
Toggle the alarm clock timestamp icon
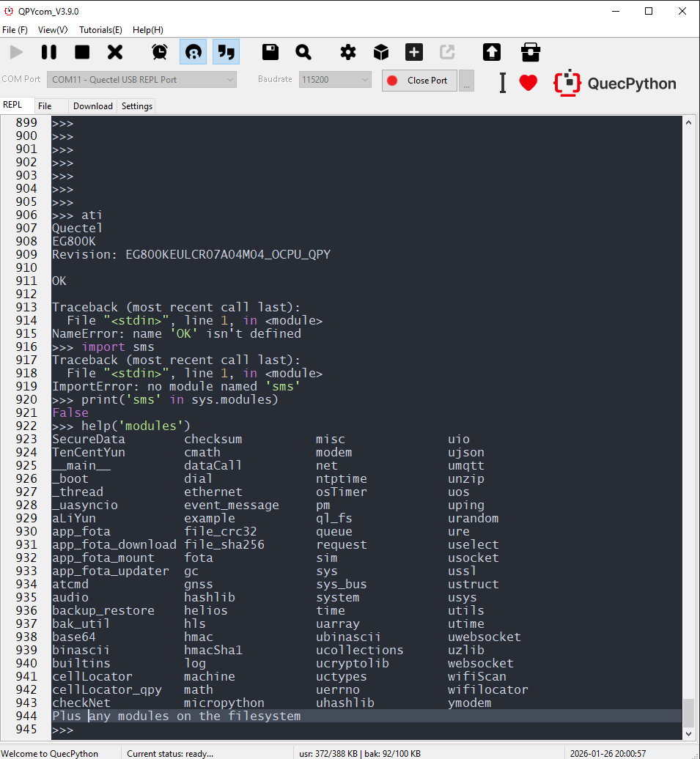(x=159, y=52)
